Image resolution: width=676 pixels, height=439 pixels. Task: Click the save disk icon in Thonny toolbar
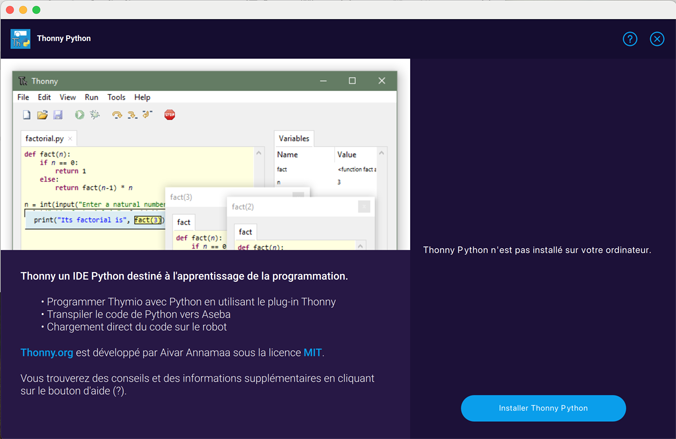click(x=58, y=115)
